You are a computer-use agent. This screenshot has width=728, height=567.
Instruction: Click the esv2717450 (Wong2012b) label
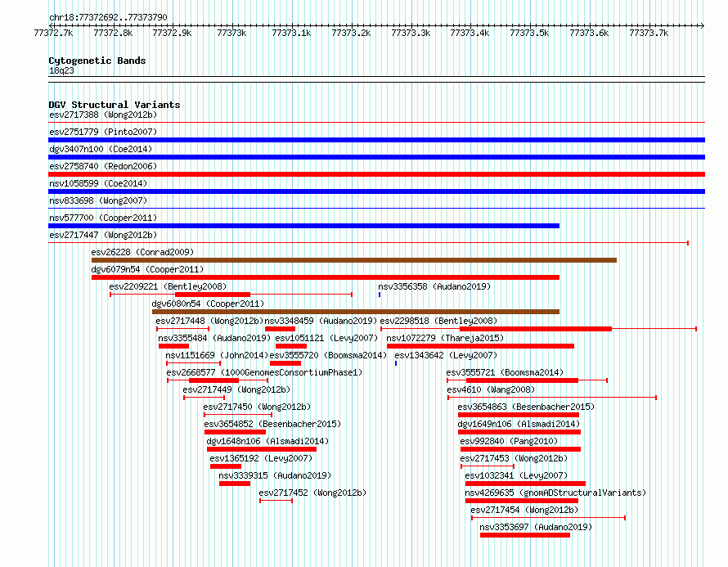(257, 407)
